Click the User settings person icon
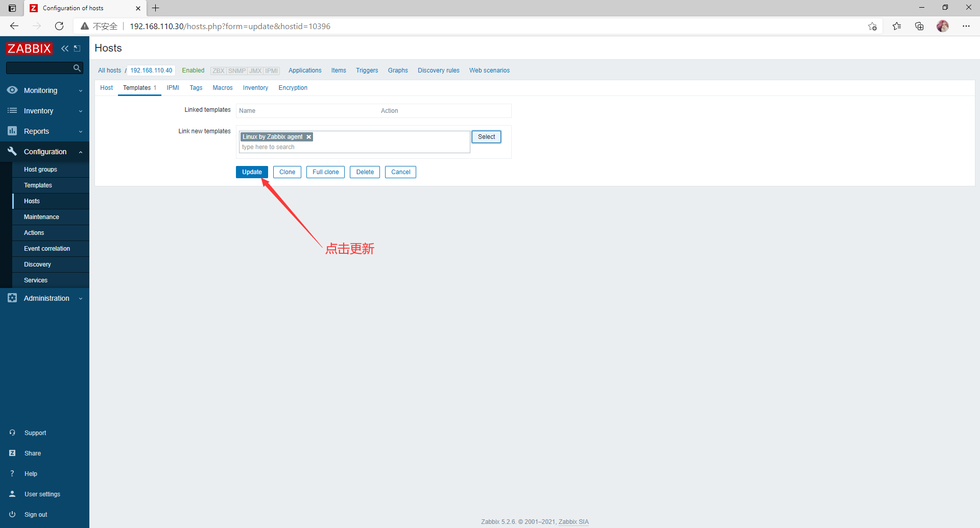980x528 pixels. tap(12, 494)
